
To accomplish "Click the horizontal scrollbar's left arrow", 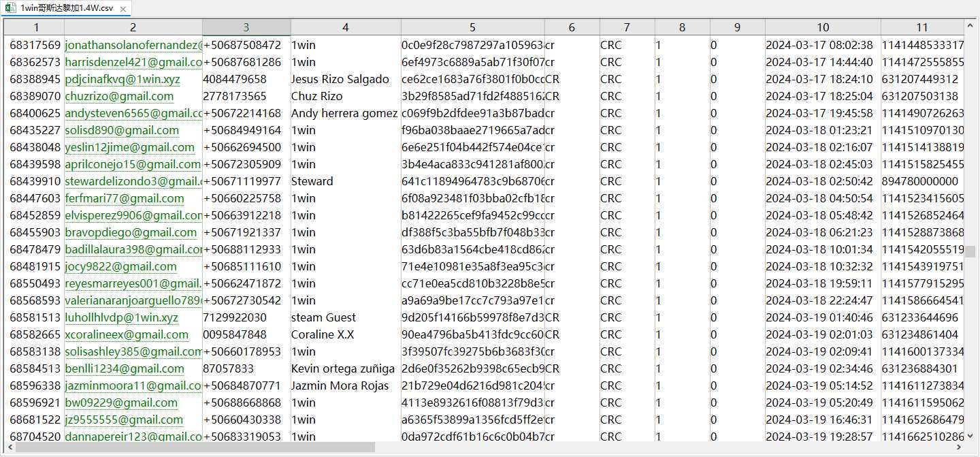I will pyautogui.click(x=10, y=447).
